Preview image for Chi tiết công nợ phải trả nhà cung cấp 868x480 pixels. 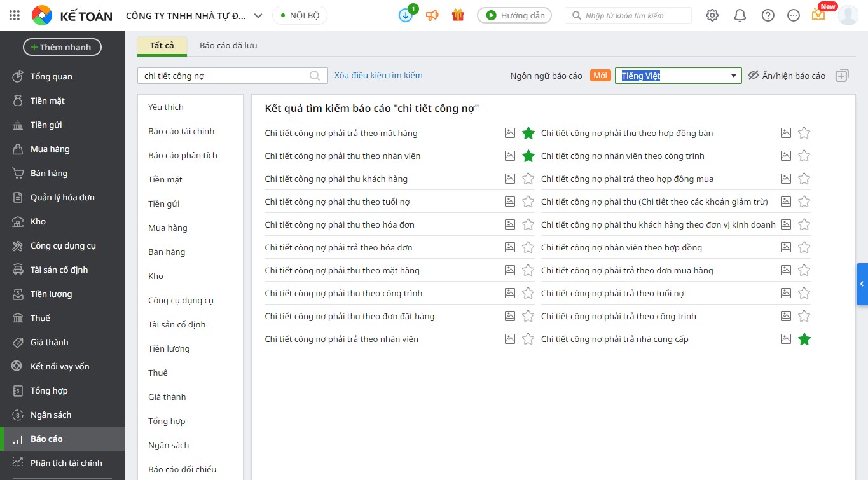tap(786, 339)
